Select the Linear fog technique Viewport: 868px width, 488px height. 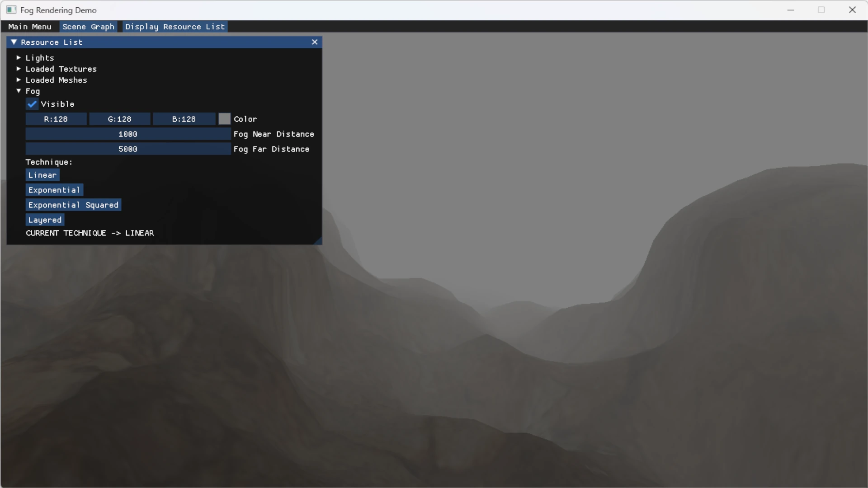[42, 175]
